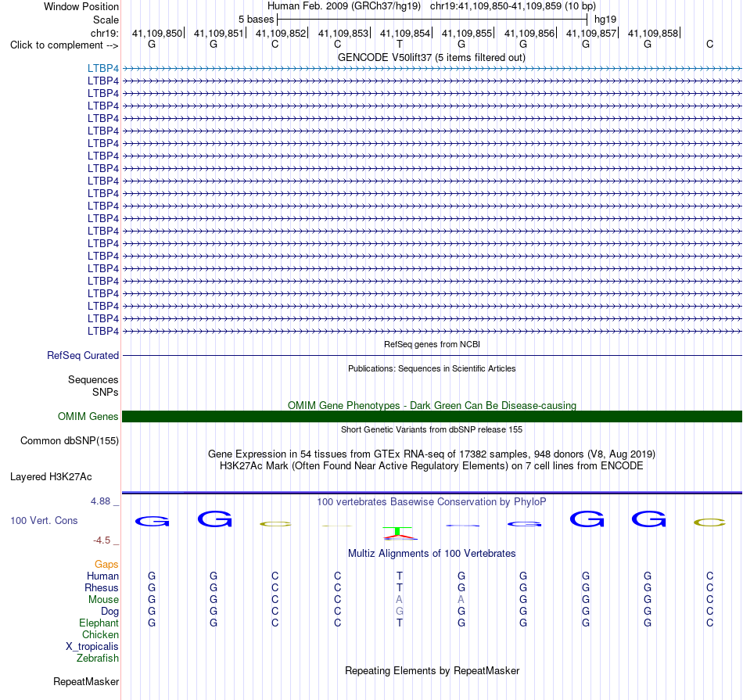Open the 100 Vert. Cons track label

(x=44, y=520)
